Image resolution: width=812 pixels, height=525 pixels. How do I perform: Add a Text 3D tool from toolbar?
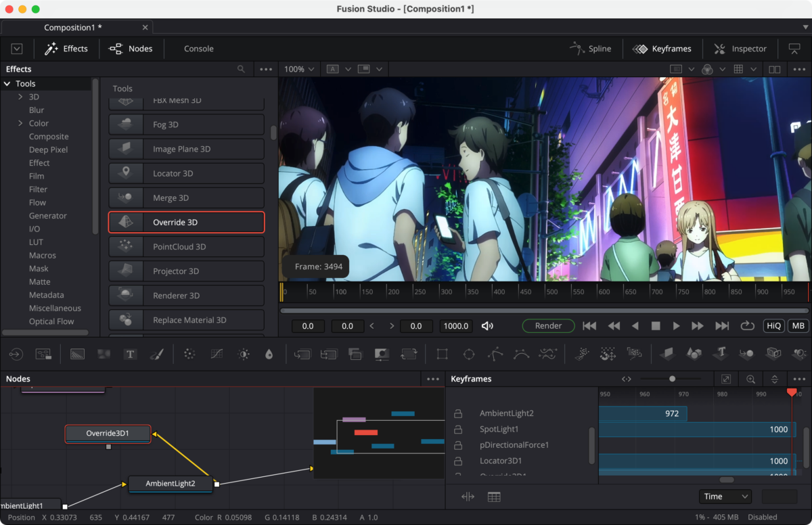pyautogui.click(x=721, y=353)
